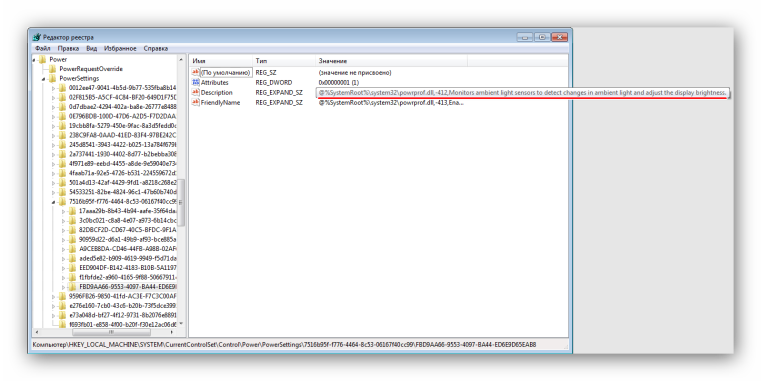Click the Значение column header
Viewport: 761px width, 381px height.
pos(391,61)
